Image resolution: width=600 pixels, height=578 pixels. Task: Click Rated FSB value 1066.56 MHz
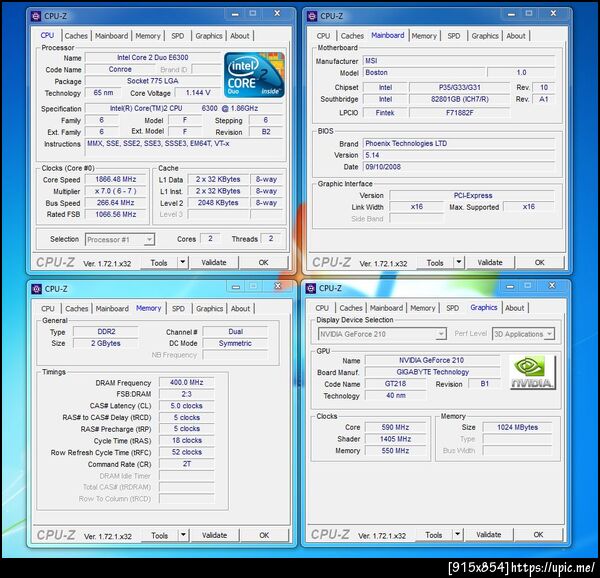[x=116, y=214]
